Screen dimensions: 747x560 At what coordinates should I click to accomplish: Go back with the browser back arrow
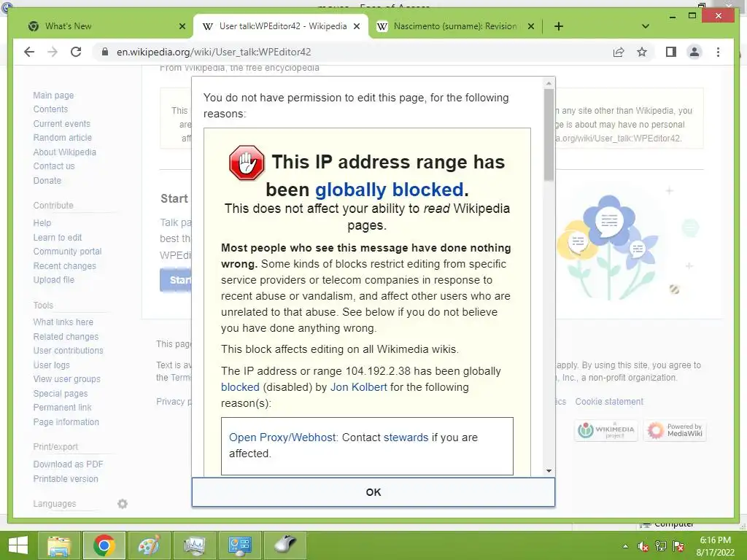pos(29,52)
